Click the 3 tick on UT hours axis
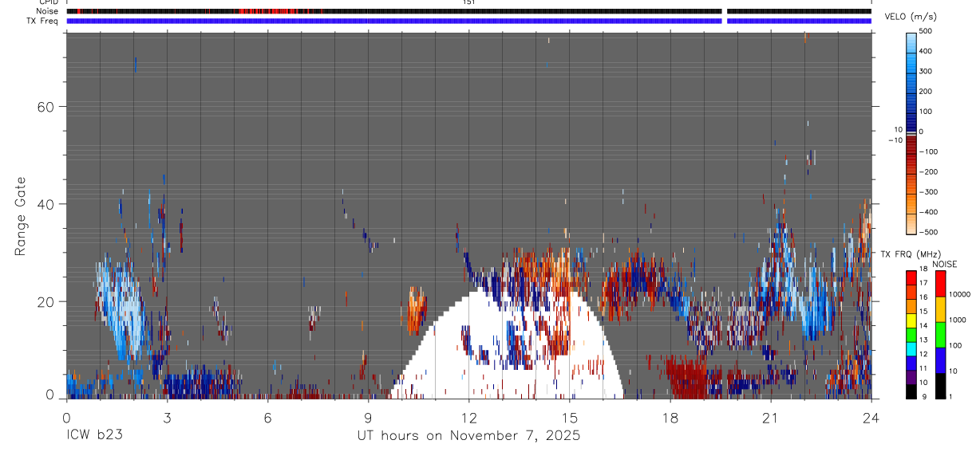980x452 pixels. click(167, 418)
